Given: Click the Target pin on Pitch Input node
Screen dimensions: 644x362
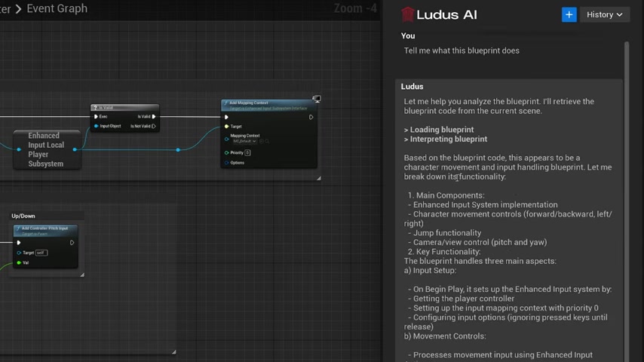Looking at the screenshot, I should click(19, 253).
